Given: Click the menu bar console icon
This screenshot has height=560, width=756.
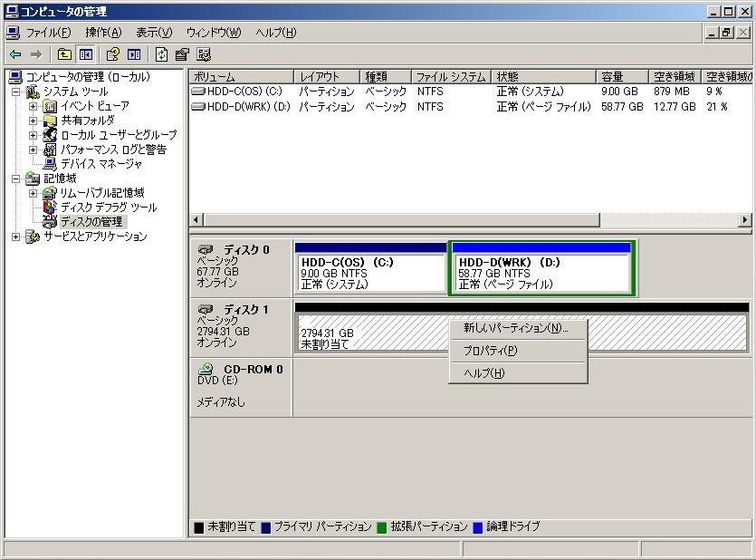Looking at the screenshot, I should [x=13, y=33].
